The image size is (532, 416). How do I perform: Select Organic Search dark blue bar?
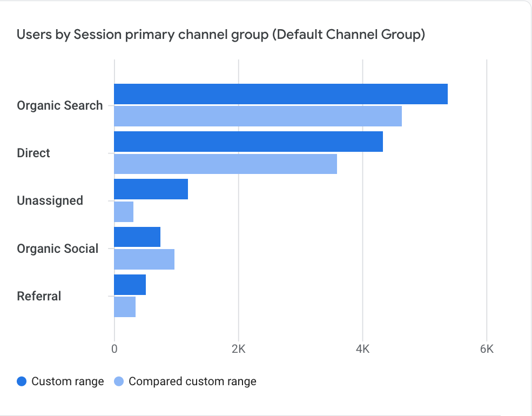click(280, 94)
